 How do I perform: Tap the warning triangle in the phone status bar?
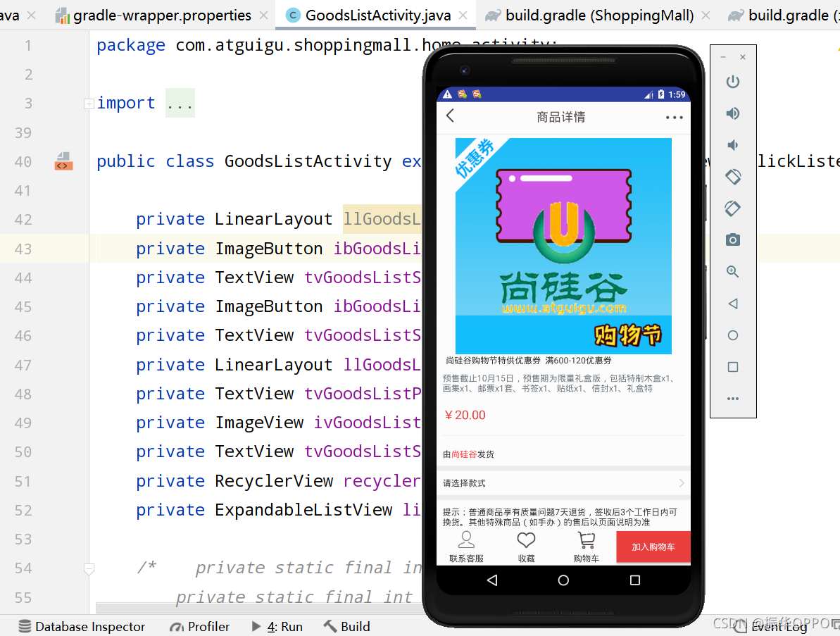pyautogui.click(x=447, y=94)
